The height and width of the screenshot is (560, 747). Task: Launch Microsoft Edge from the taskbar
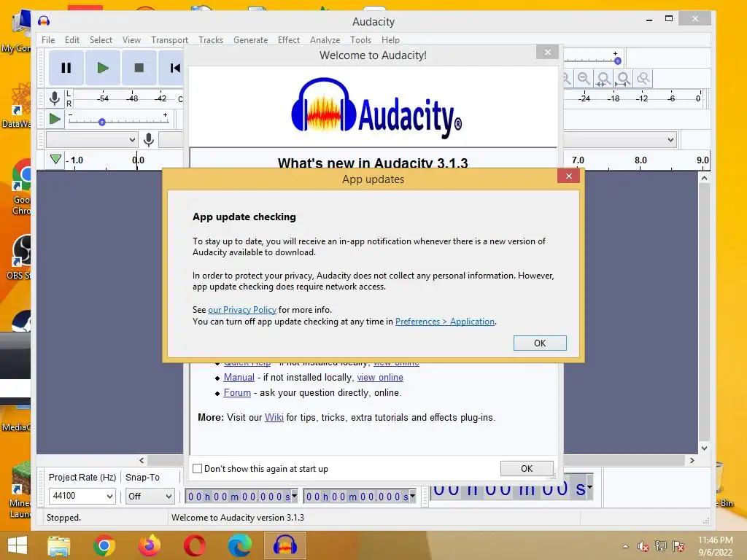pyautogui.click(x=239, y=545)
